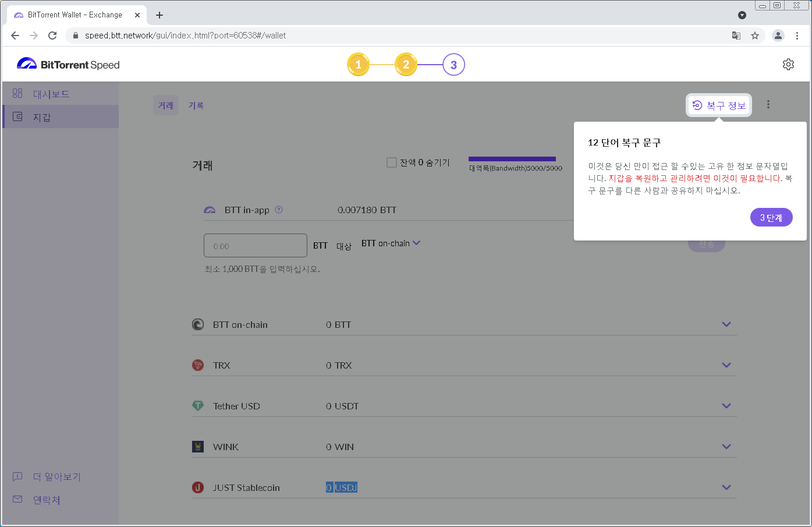Image resolution: width=812 pixels, height=527 pixels.
Task: Click the 0.007180 BTT balance
Action: (x=367, y=210)
